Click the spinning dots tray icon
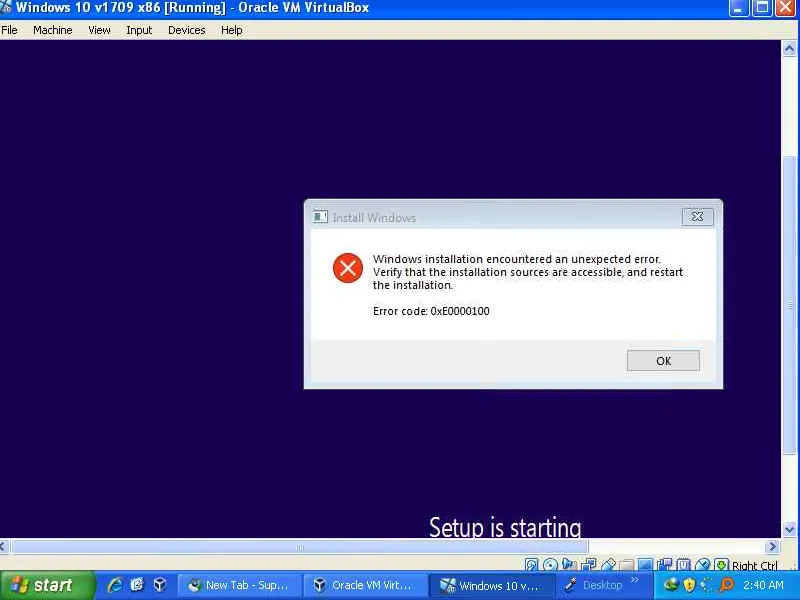The image size is (800, 600). [x=707, y=585]
